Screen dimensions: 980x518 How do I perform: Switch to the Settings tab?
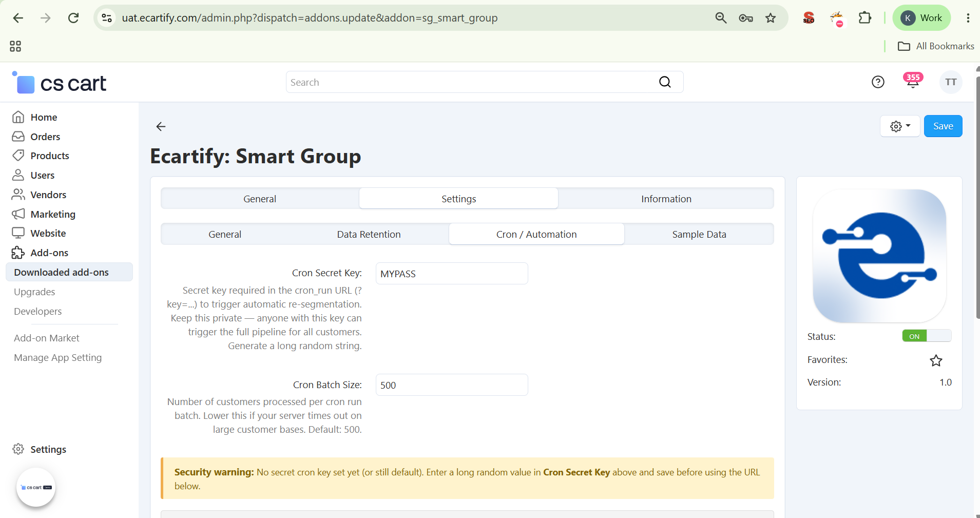click(x=458, y=199)
